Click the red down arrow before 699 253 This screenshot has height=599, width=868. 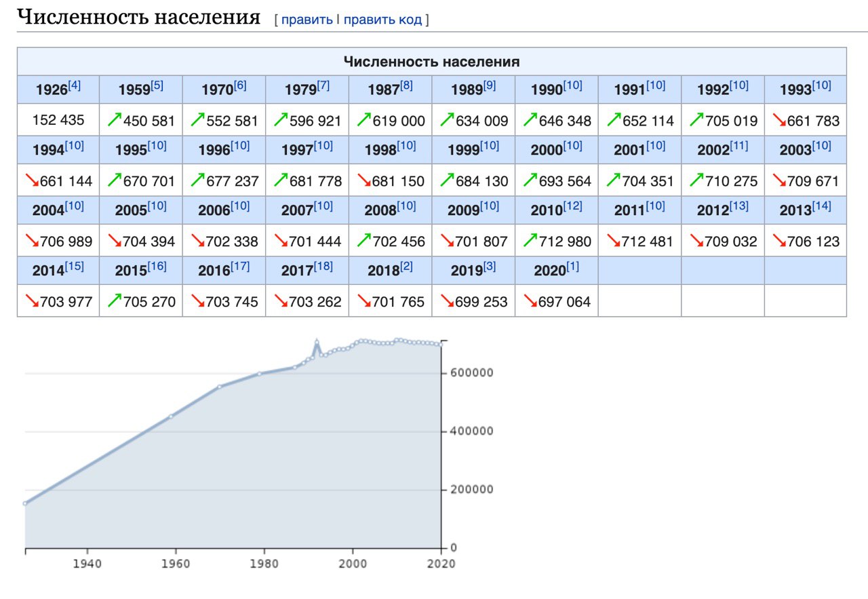coord(447,301)
